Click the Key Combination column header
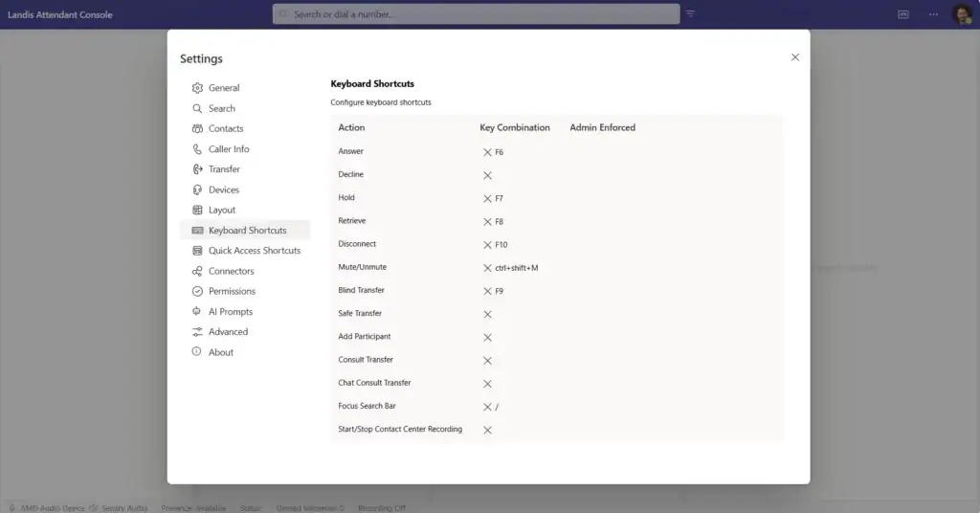The width and height of the screenshot is (980, 513). (515, 127)
